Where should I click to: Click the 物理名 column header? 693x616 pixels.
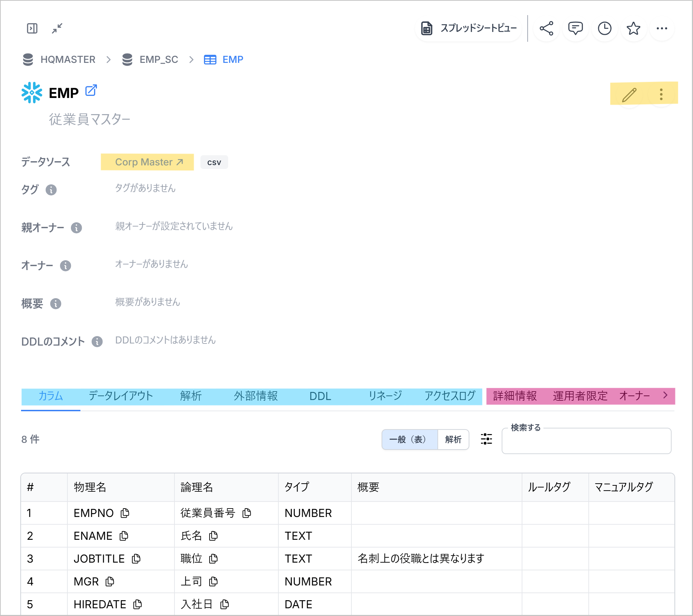[121, 487]
